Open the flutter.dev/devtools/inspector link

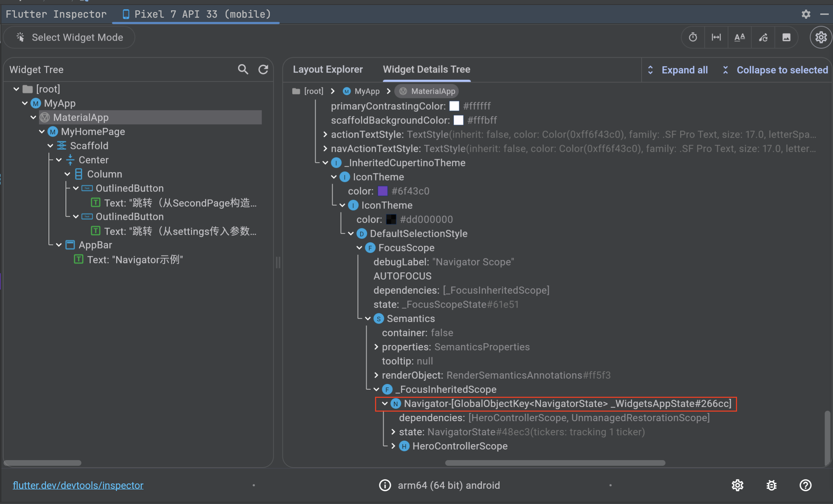[x=78, y=485]
